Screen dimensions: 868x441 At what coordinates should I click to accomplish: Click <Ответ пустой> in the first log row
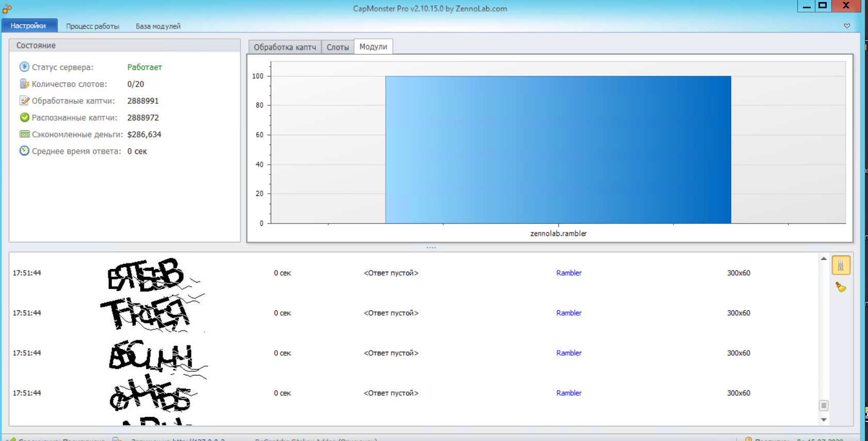click(391, 273)
